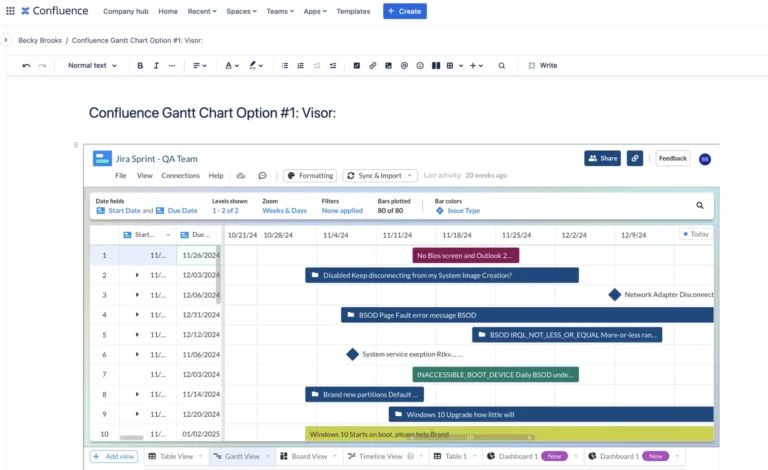The width and height of the screenshot is (768, 470).
Task: Jump to Today on the timeline
Action: (696, 235)
